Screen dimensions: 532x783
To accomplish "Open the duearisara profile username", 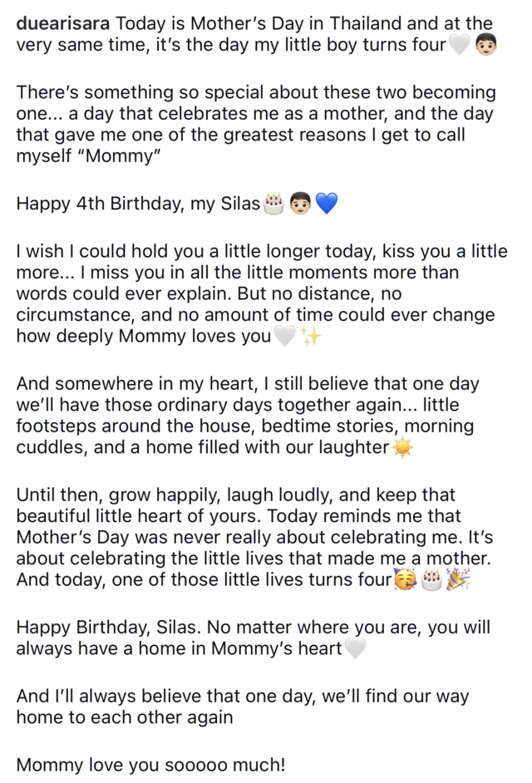I will 63,23.
